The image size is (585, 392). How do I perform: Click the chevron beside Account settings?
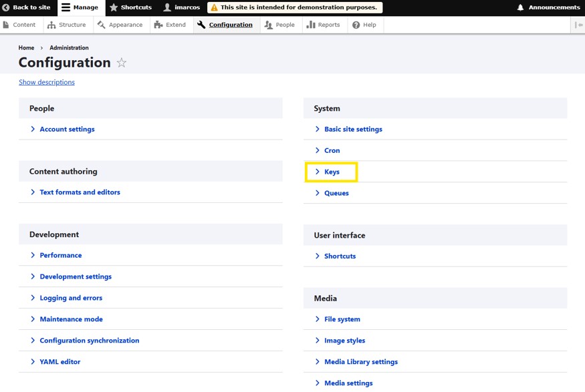pos(33,129)
